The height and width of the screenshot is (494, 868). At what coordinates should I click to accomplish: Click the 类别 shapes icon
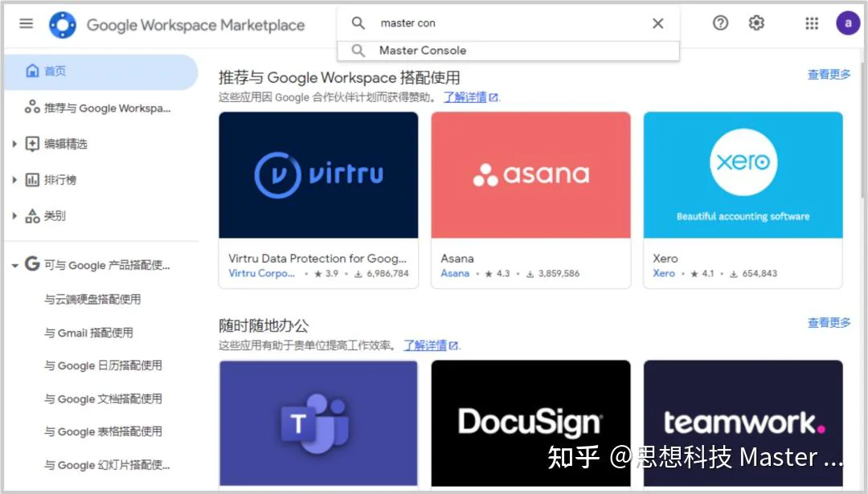[32, 216]
